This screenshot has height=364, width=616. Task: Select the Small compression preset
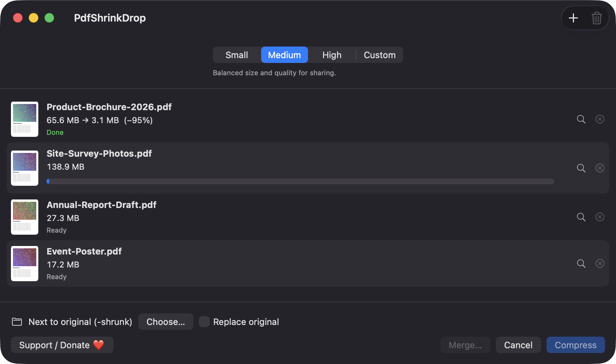click(x=237, y=55)
